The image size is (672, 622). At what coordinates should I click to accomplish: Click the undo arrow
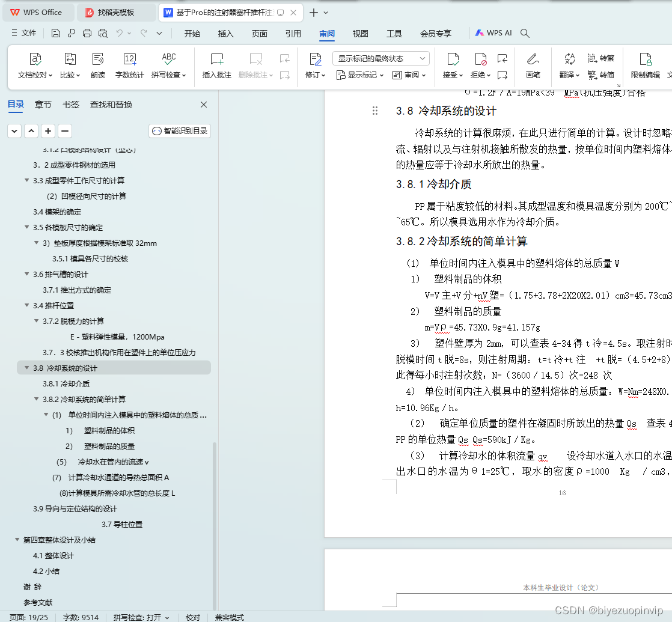pos(120,33)
